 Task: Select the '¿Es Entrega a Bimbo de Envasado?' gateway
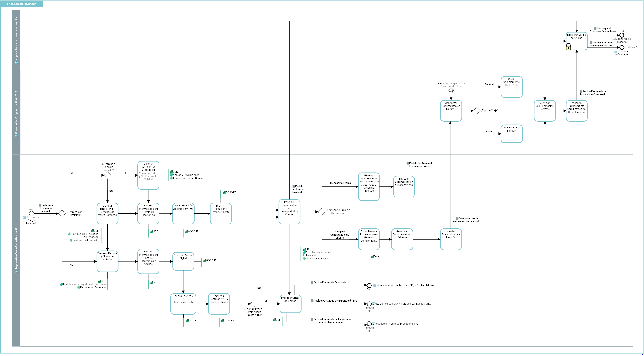pyautogui.click(x=107, y=175)
